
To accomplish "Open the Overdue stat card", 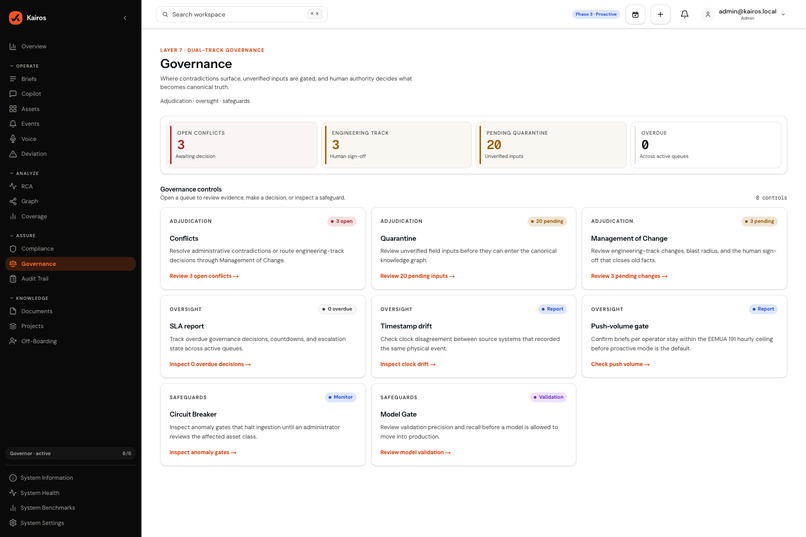I will click(706, 145).
